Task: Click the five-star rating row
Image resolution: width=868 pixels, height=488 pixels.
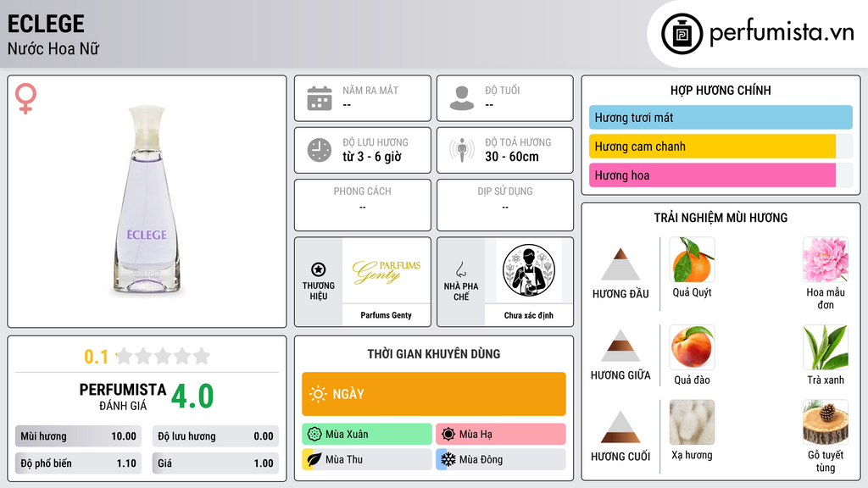Action: (164, 356)
